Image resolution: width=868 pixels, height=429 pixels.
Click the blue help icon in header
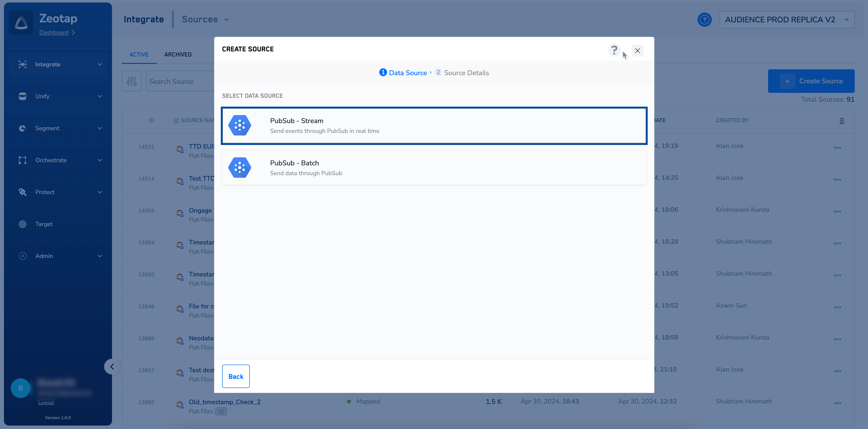[x=704, y=20]
